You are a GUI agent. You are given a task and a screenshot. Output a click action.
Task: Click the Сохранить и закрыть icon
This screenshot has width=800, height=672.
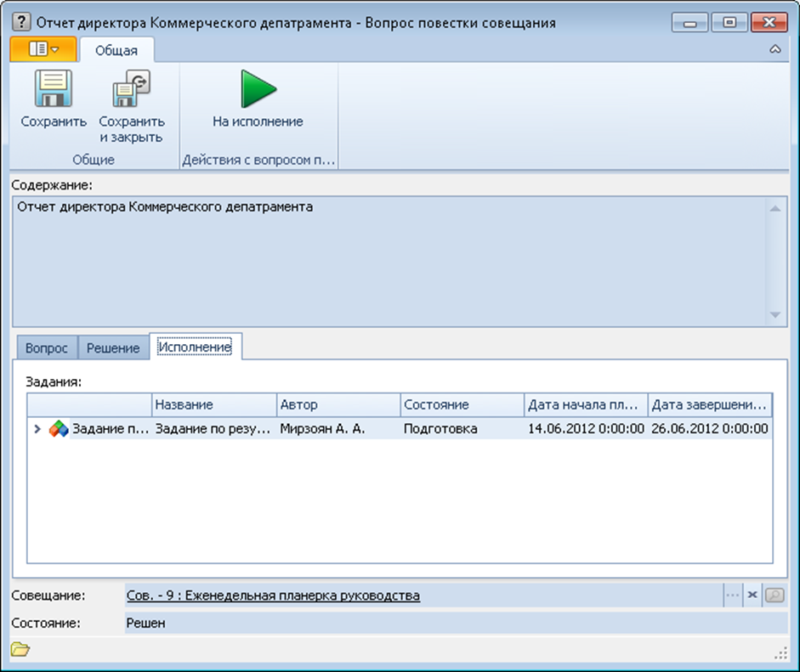coord(132,88)
